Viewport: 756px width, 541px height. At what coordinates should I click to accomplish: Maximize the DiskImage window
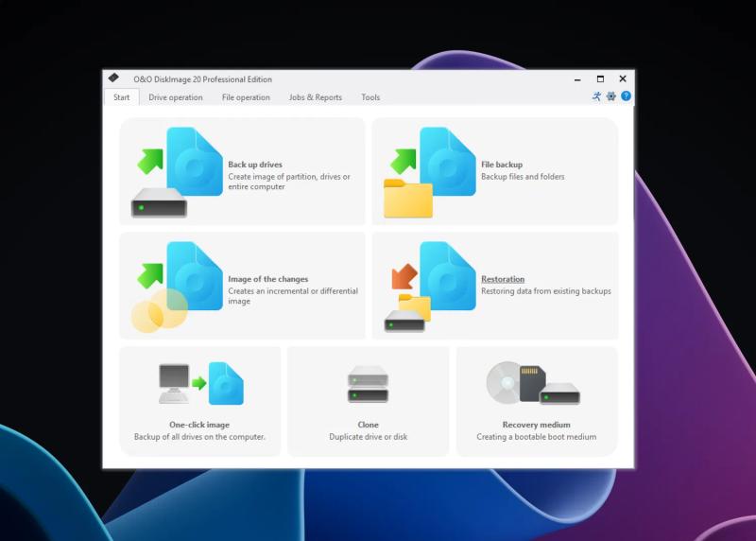[x=600, y=79]
